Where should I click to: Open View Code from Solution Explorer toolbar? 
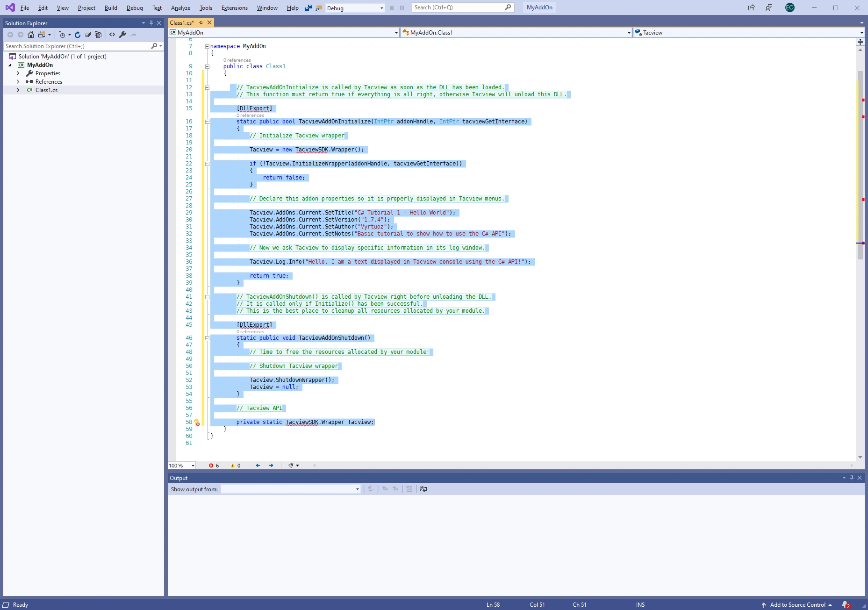(x=112, y=35)
